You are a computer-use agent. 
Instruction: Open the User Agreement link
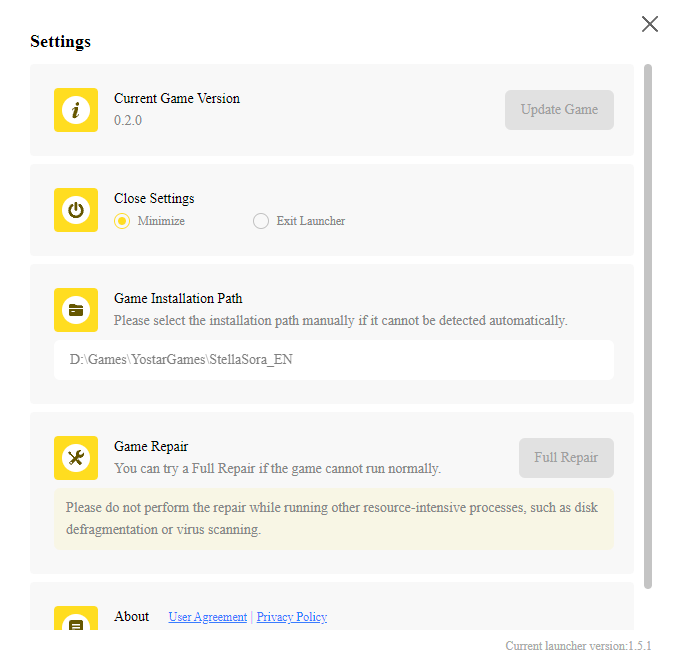point(208,617)
